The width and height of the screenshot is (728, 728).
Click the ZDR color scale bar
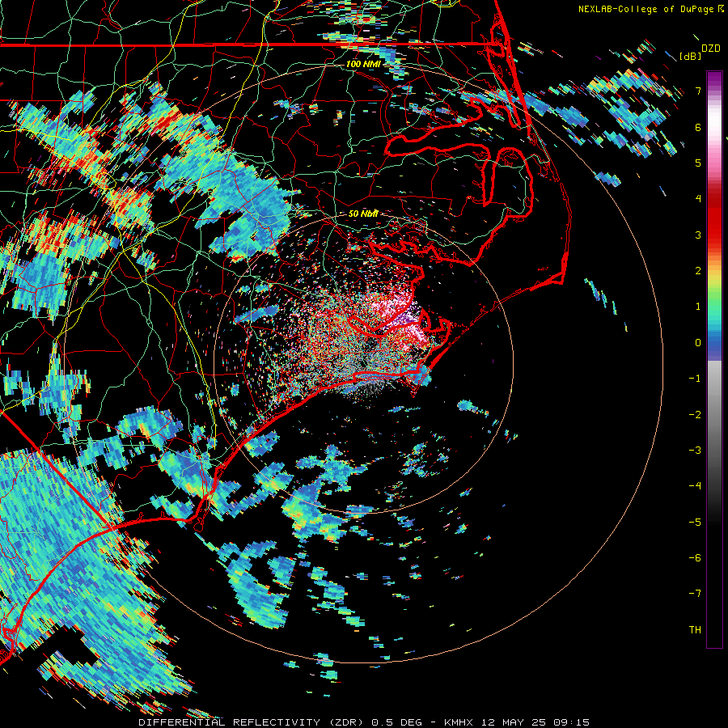tap(714, 359)
